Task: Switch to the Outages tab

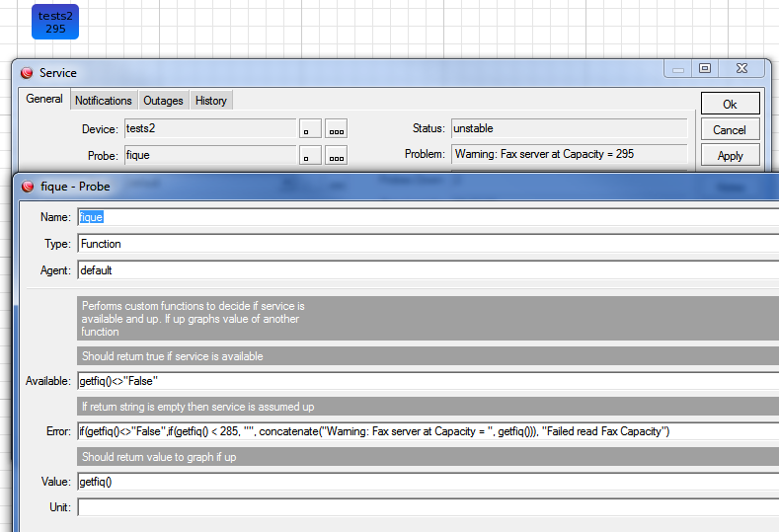Action: [163, 101]
